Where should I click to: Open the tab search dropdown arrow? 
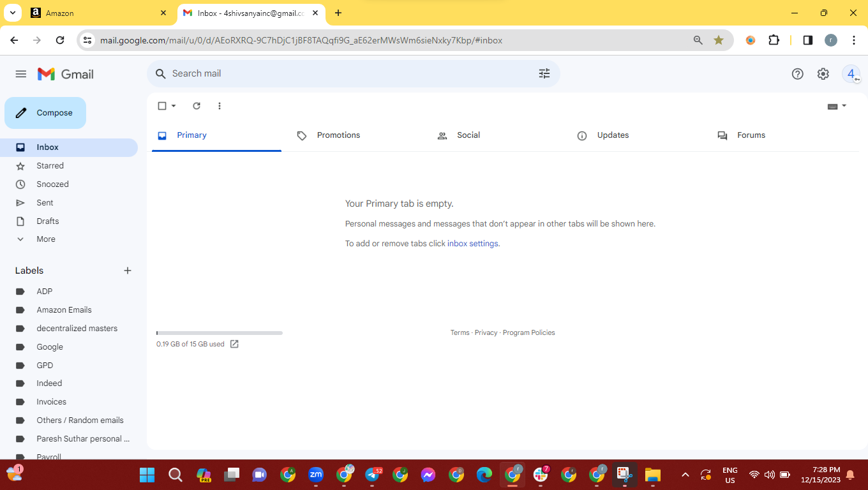tap(12, 13)
